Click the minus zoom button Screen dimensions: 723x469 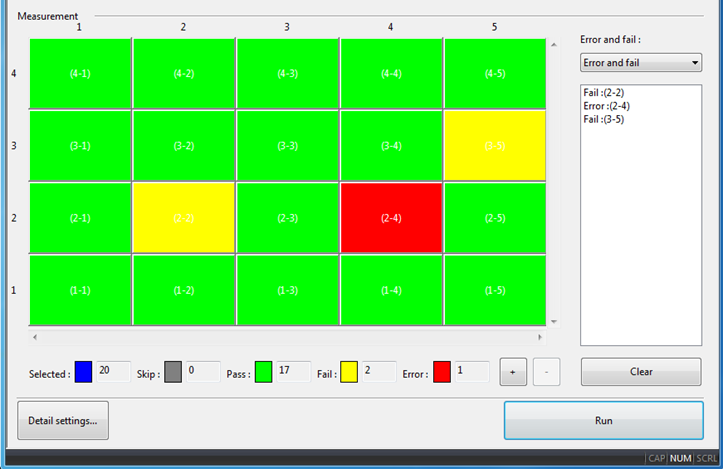pyautogui.click(x=546, y=372)
